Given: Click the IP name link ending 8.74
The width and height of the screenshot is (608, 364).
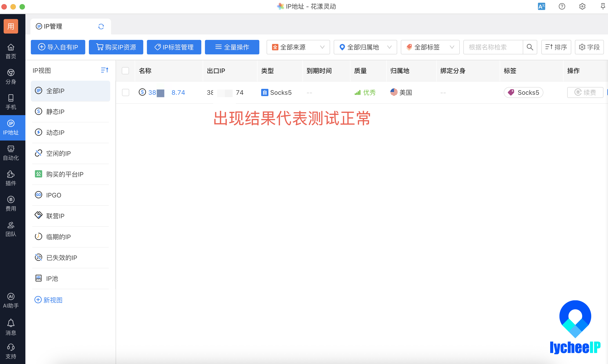Looking at the screenshot, I should (x=167, y=92).
